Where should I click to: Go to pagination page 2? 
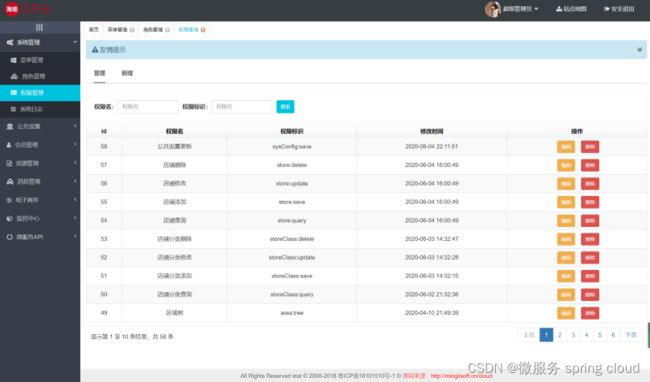coord(560,335)
